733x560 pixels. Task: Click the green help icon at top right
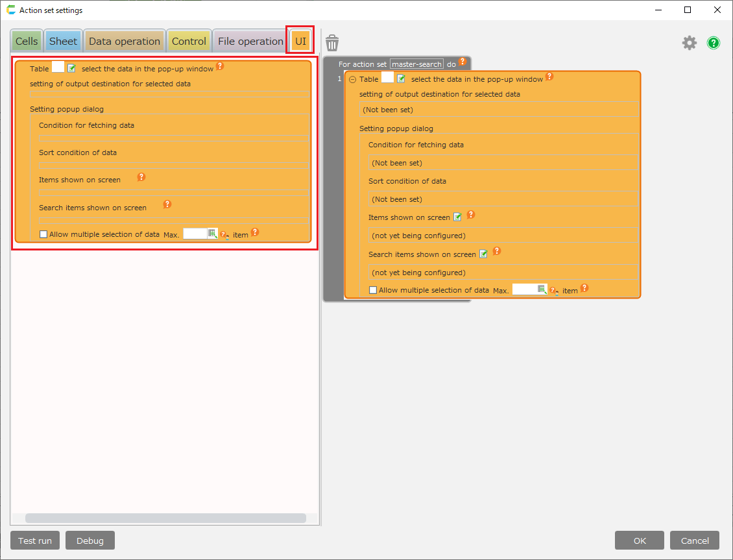714,43
